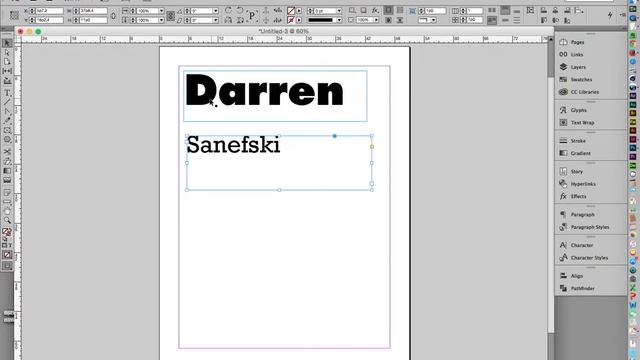
Task: Pick the Gap tool
Action: pyautogui.click(x=7, y=71)
